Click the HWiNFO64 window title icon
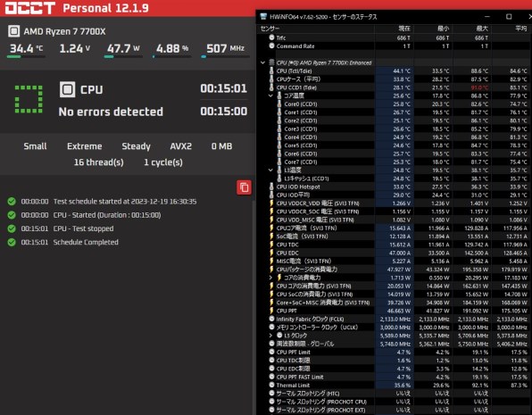Viewport: 532px width, 415px height. pyautogui.click(x=263, y=16)
